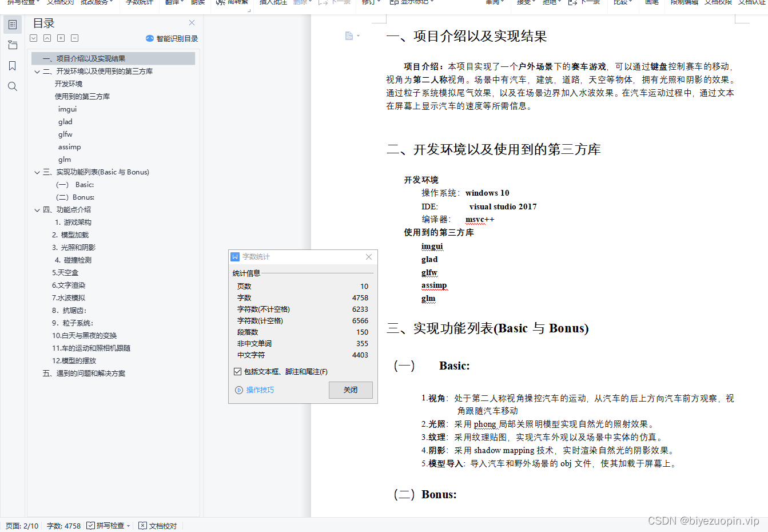Open the navigation pane search icon
This screenshot has height=532, width=768.
coord(13,86)
